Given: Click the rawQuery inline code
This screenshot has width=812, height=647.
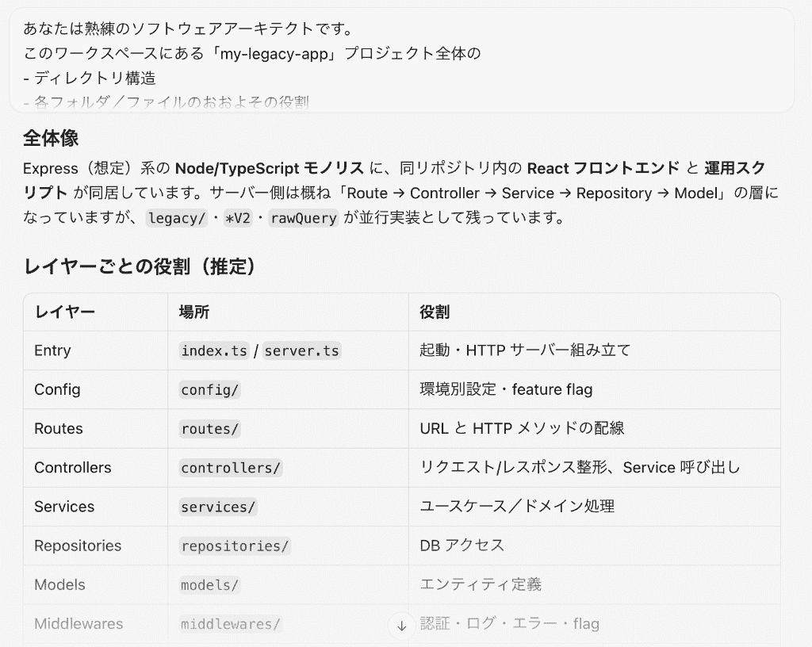Looking at the screenshot, I should pyautogui.click(x=304, y=218).
